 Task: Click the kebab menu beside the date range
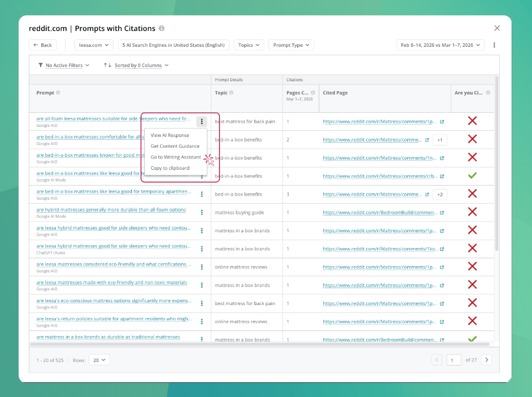[x=494, y=45]
